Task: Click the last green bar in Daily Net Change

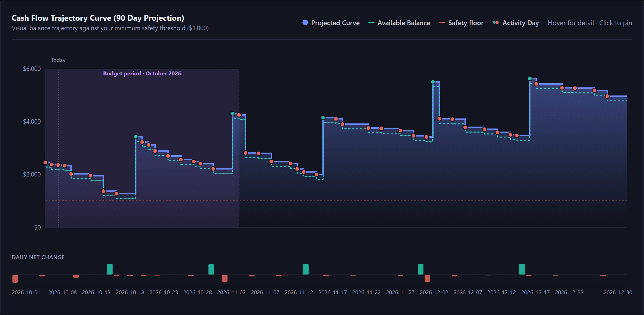Action: click(522, 269)
